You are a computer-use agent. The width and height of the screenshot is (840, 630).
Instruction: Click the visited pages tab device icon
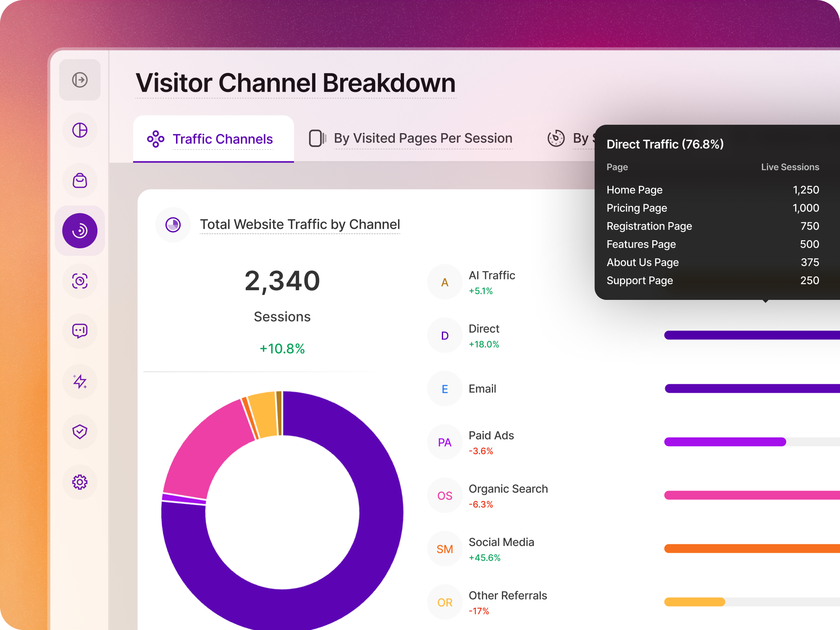click(x=318, y=138)
